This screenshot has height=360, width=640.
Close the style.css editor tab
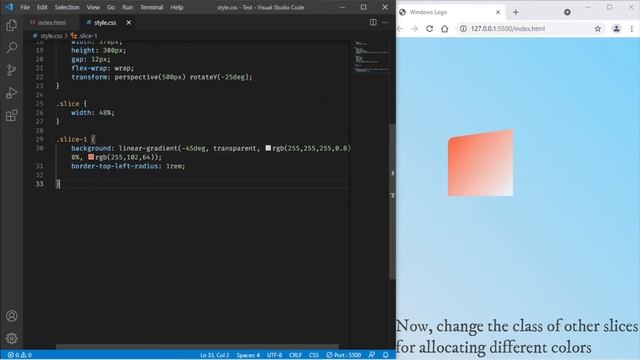pos(129,22)
